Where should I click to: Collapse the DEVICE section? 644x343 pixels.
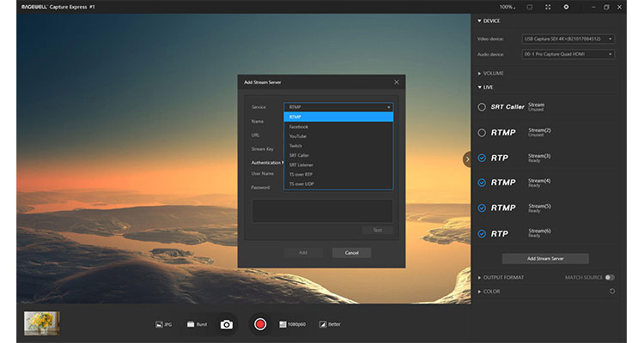click(489, 21)
